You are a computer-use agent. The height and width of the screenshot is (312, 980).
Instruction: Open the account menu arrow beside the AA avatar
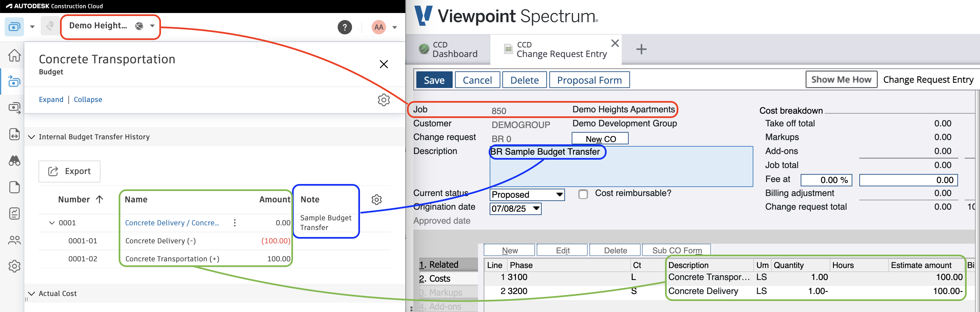[x=395, y=27]
